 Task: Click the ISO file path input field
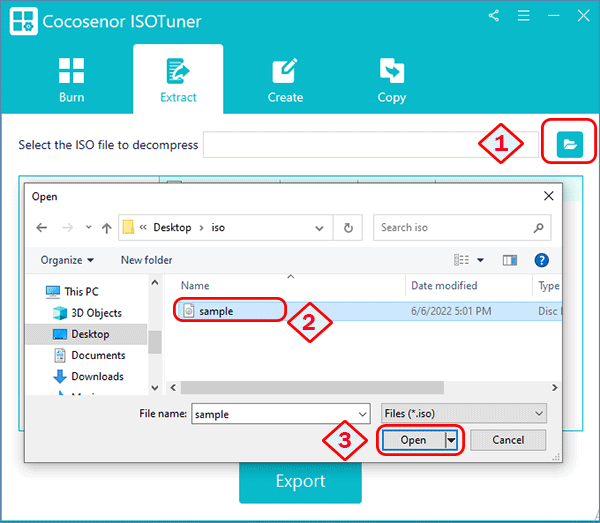pos(370,144)
